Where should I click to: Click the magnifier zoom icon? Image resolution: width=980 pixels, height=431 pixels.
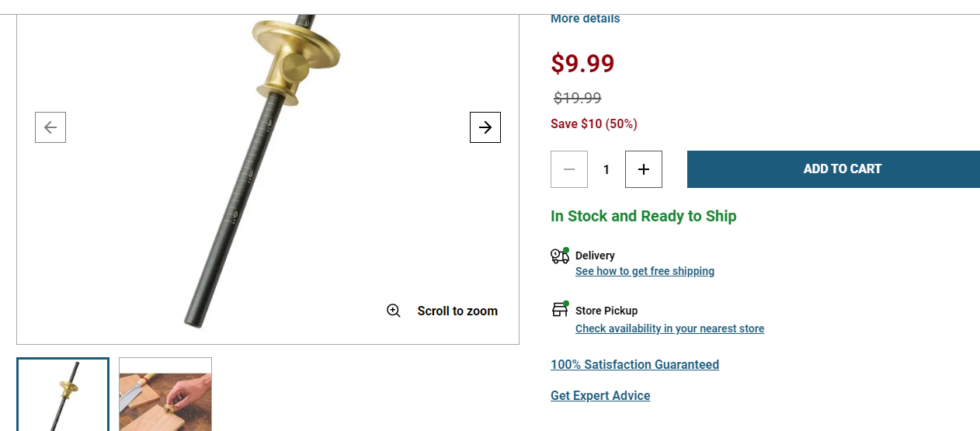(394, 311)
